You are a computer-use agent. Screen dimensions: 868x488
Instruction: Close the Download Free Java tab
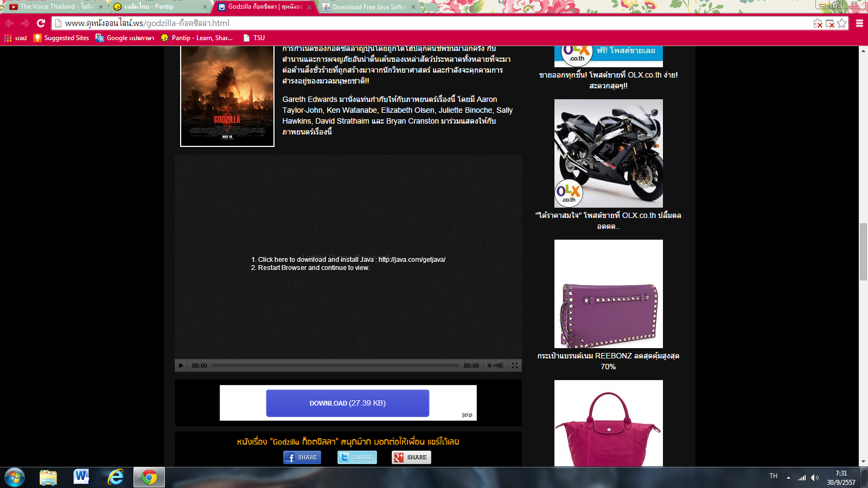[414, 7]
